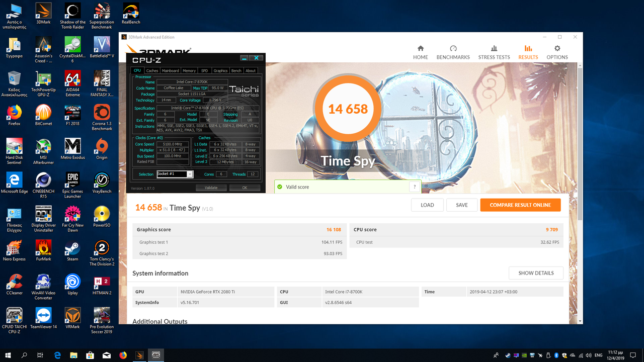Image resolution: width=644 pixels, height=362 pixels.
Task: Click COMPARE RESULT ONLINE button
Action: pos(520,205)
